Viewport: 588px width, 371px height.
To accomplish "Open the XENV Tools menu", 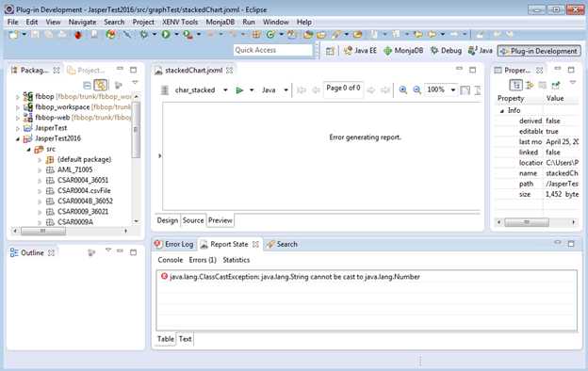I will click(180, 22).
